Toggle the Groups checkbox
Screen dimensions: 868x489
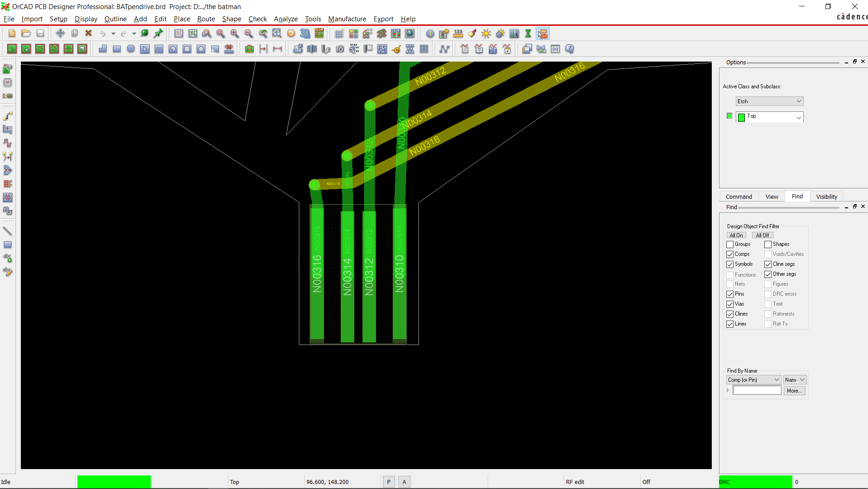pos(730,244)
